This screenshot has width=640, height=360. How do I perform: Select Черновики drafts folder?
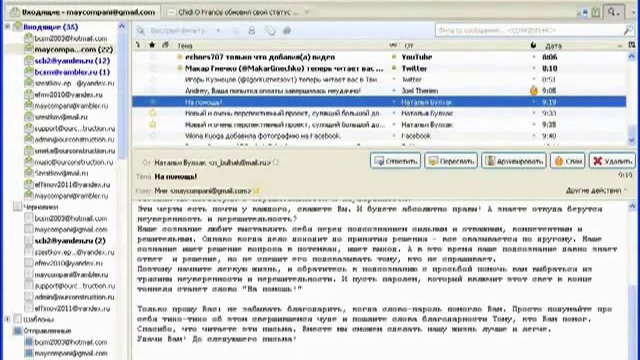40,207
